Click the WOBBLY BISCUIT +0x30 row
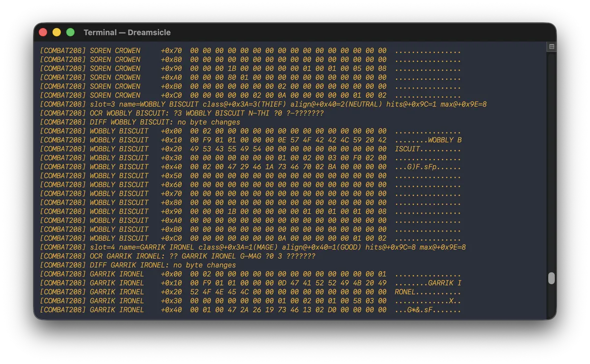Viewport: 590px width, 364px height. coord(250,158)
